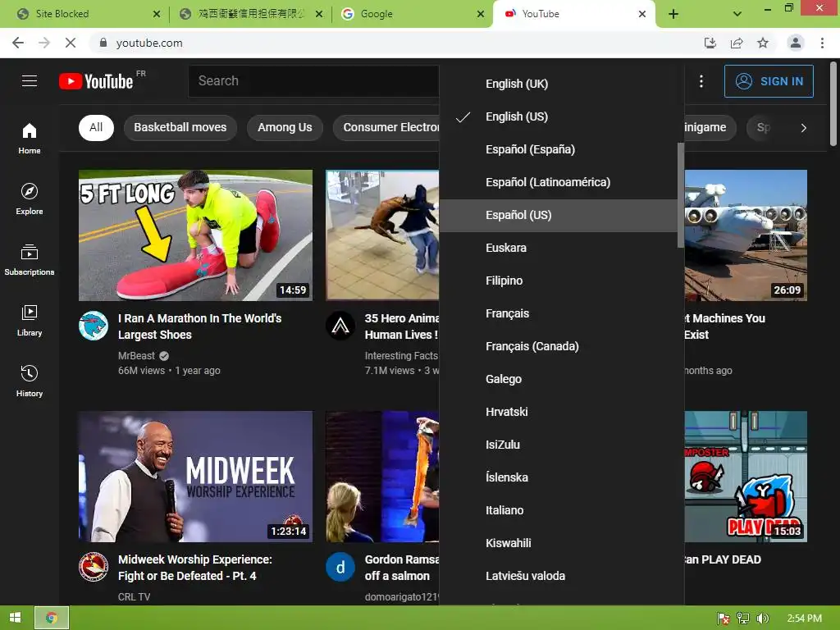Select Español (US) language
The height and width of the screenshot is (630, 840).
558,215
